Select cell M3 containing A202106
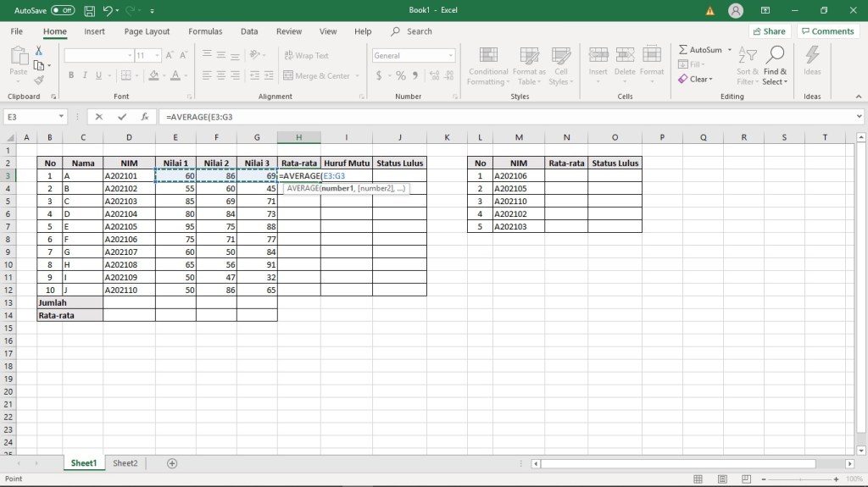The height and width of the screenshot is (487, 868). click(519, 176)
